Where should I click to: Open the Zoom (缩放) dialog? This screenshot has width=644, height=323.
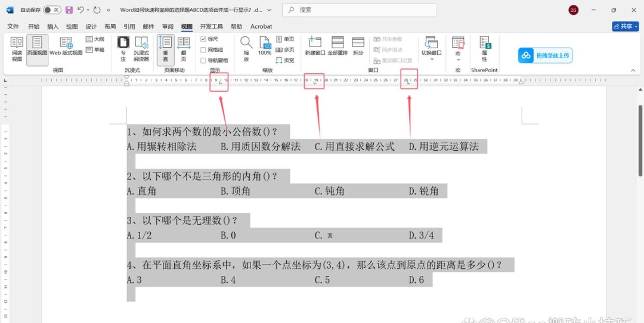coord(246,49)
